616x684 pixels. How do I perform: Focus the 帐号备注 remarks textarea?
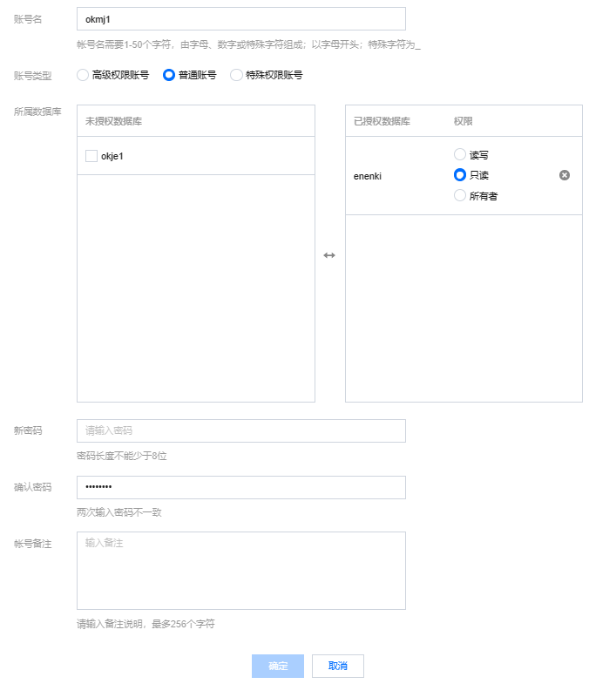click(241, 570)
